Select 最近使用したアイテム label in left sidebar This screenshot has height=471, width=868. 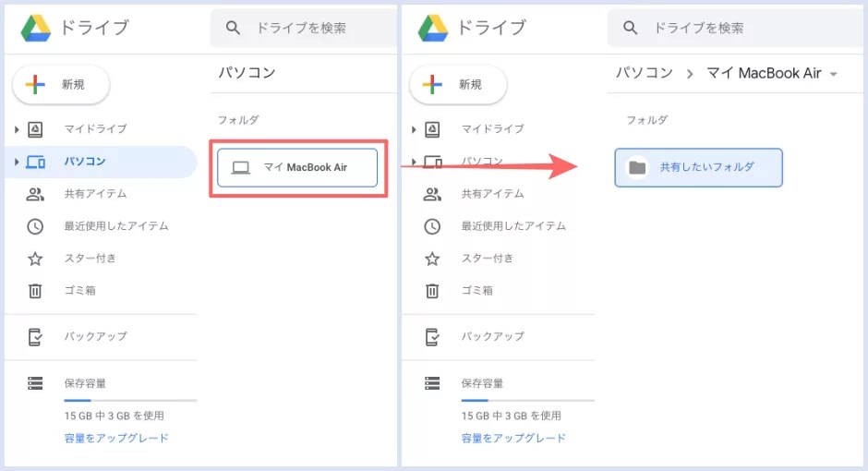[116, 226]
